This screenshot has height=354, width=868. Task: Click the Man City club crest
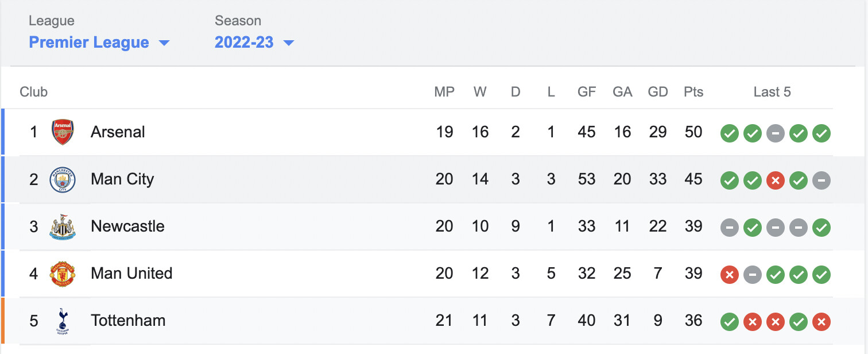point(63,179)
